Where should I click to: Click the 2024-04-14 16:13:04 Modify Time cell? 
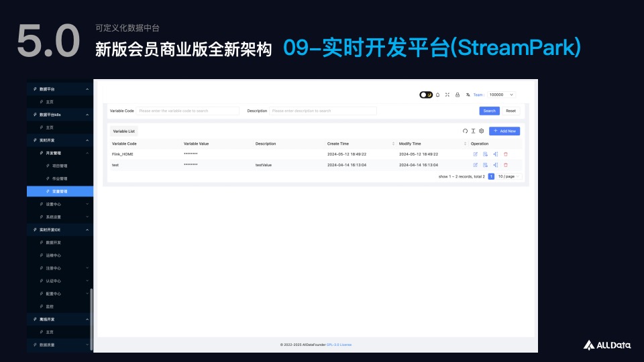tap(419, 165)
